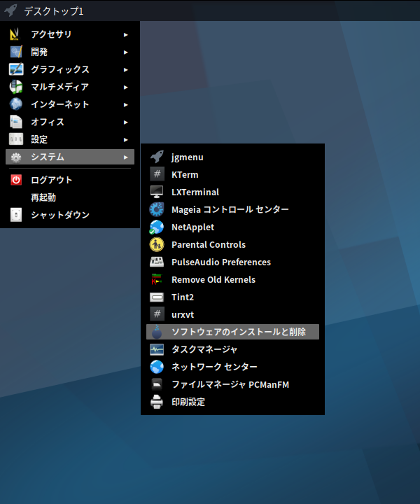
Task: Expand the 設定 submenu arrow
Action: point(125,140)
